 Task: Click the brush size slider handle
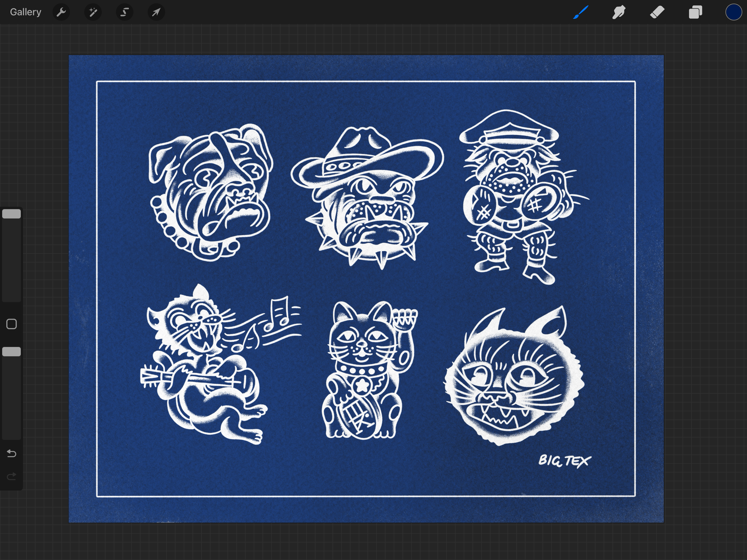[11, 214]
